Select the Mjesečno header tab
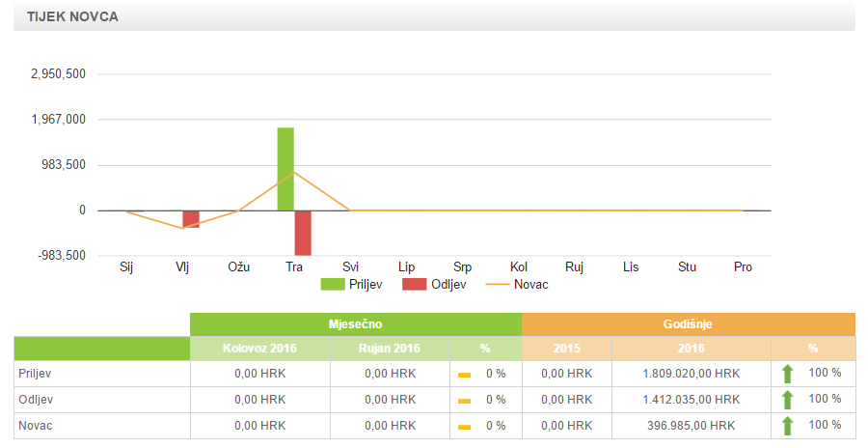Screen dimensions: 868x448 (x=356, y=323)
